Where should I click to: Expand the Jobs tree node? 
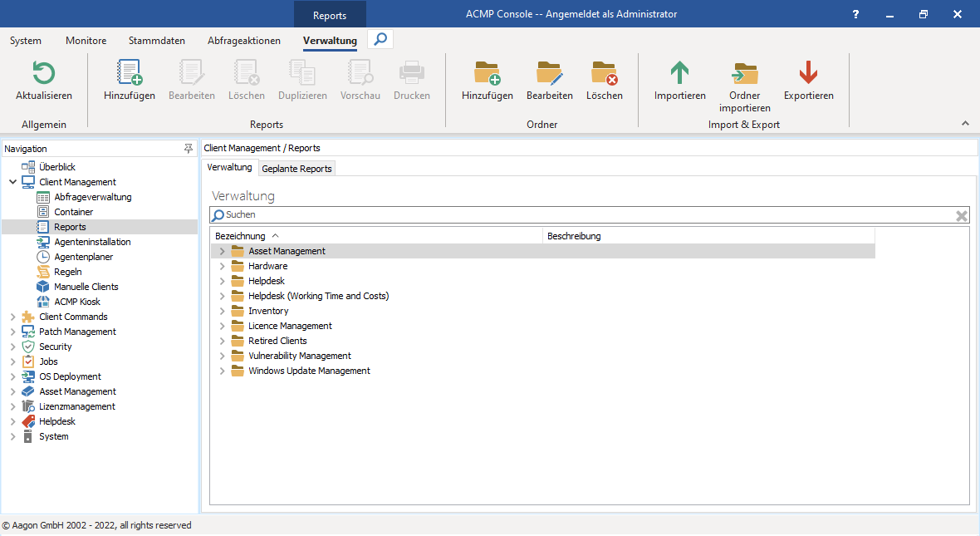click(x=12, y=362)
